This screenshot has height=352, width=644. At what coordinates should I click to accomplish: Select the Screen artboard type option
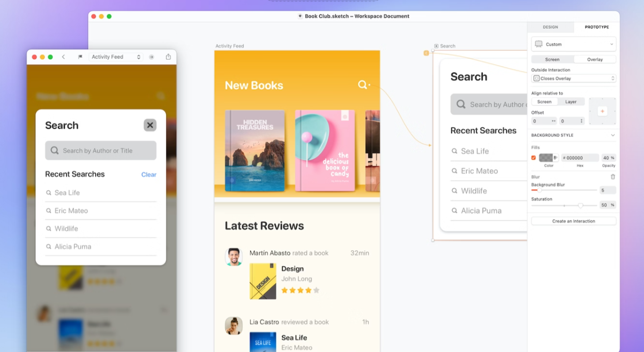coord(552,59)
